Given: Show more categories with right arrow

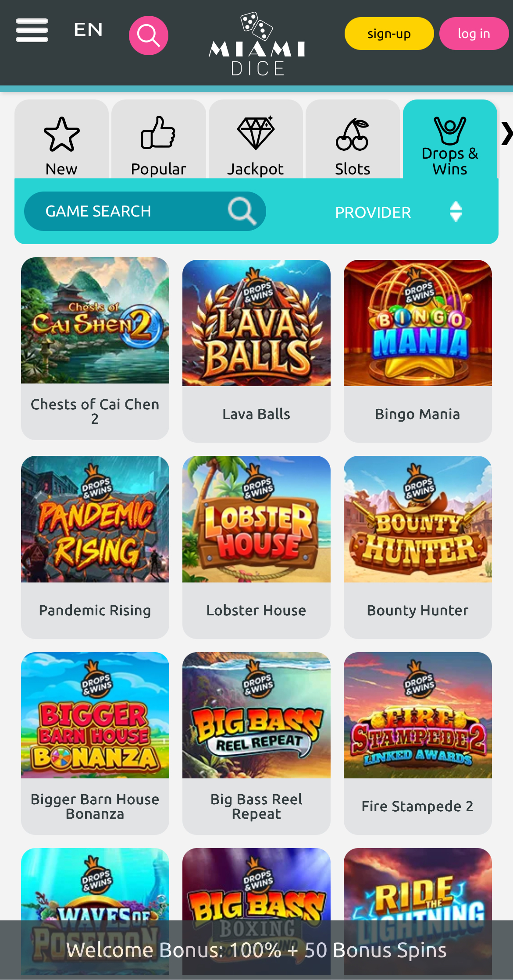Looking at the screenshot, I should click(507, 133).
